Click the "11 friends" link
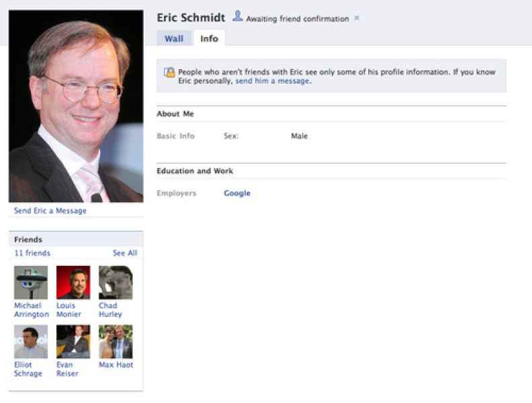 tap(32, 253)
